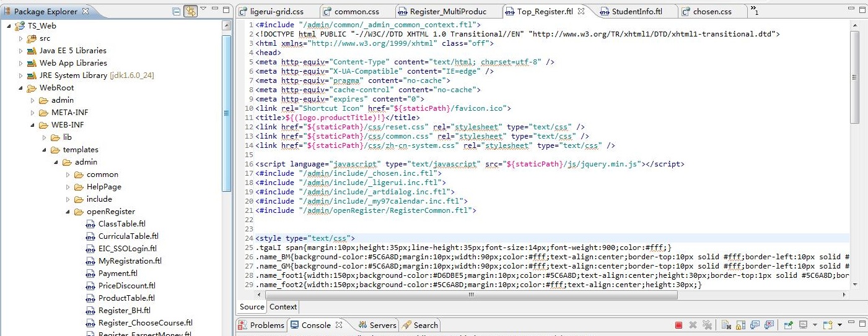This screenshot has width=868, height=336.
Task: Pin the Console view
Action: [789, 325]
